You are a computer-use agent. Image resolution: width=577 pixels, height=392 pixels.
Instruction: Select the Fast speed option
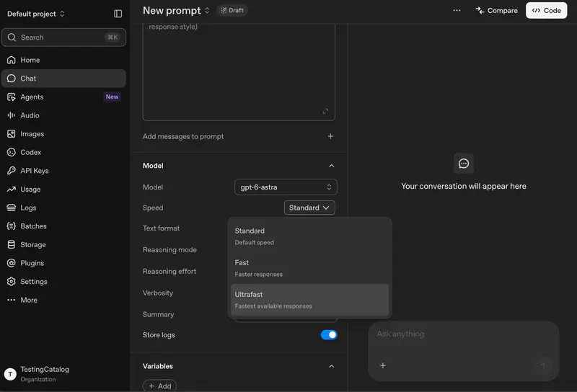[309, 268]
